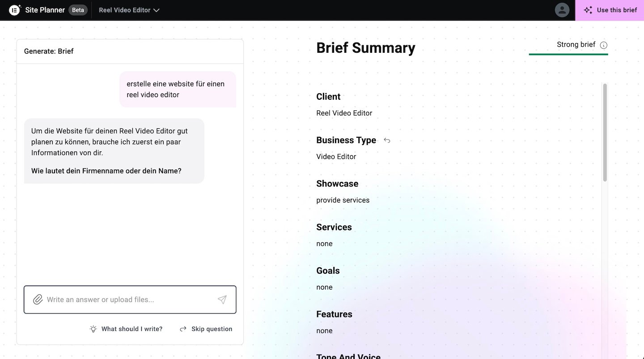Click the Use this brief button
Viewport: 644px width, 359px height.
610,10
